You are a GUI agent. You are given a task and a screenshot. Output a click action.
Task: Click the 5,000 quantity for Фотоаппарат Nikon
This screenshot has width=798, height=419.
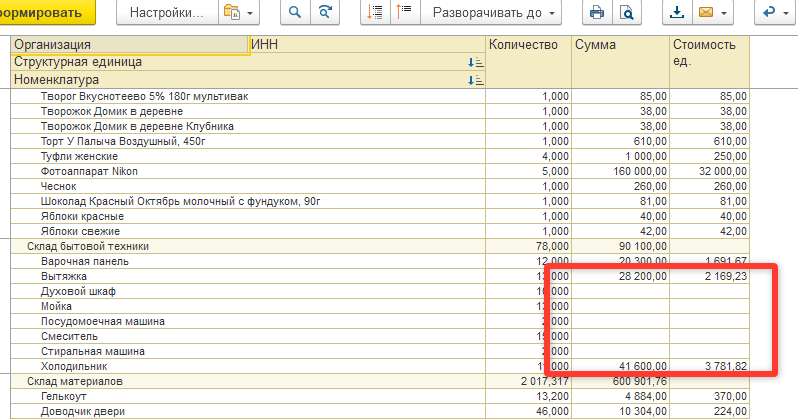point(529,171)
